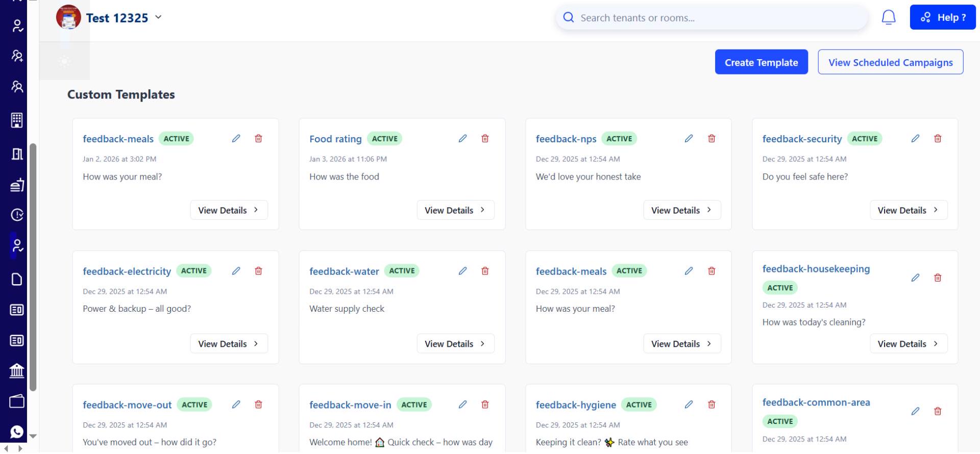This screenshot has height=454, width=980.
Task: Click the door icon in sidebar
Action: coord(17,154)
